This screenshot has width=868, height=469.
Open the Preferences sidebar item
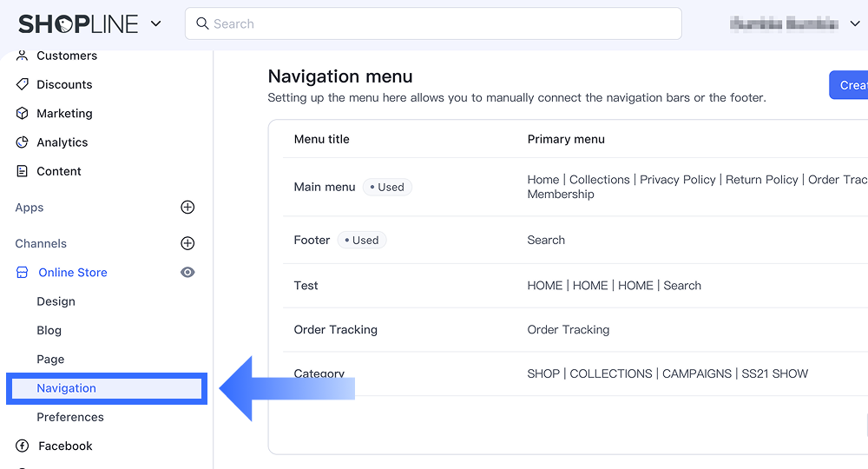(70, 417)
